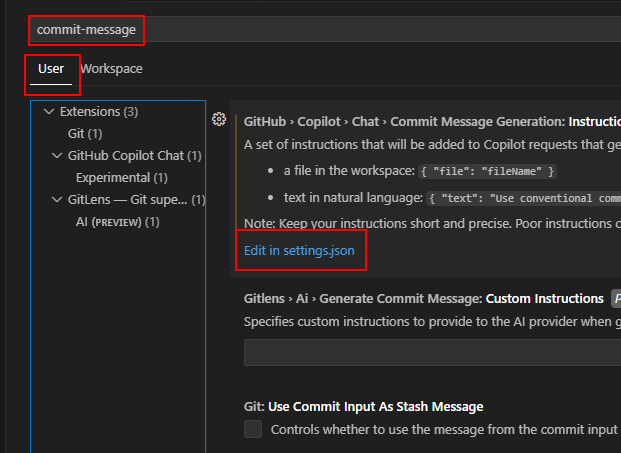
Task: Click the Git: Use Commit Input As Stash Message title
Action: [363, 407]
